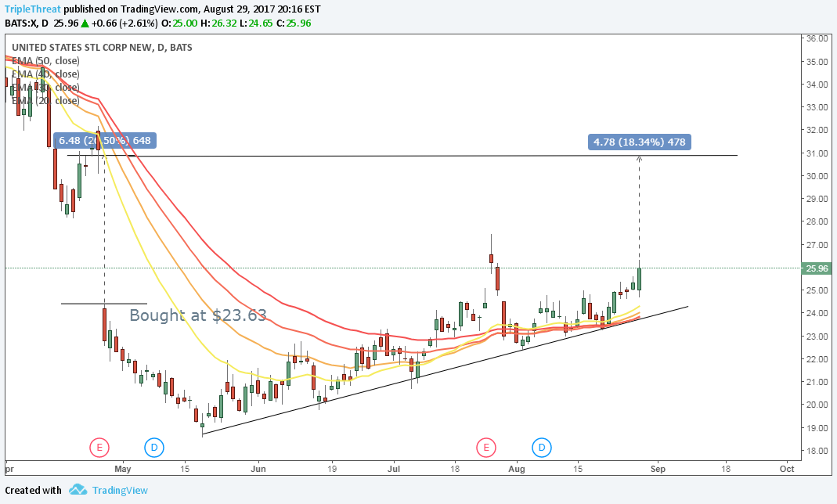This screenshot has height=504, width=837.
Task: Select the EMA (50, close) indicator label
Action: [x=45, y=61]
